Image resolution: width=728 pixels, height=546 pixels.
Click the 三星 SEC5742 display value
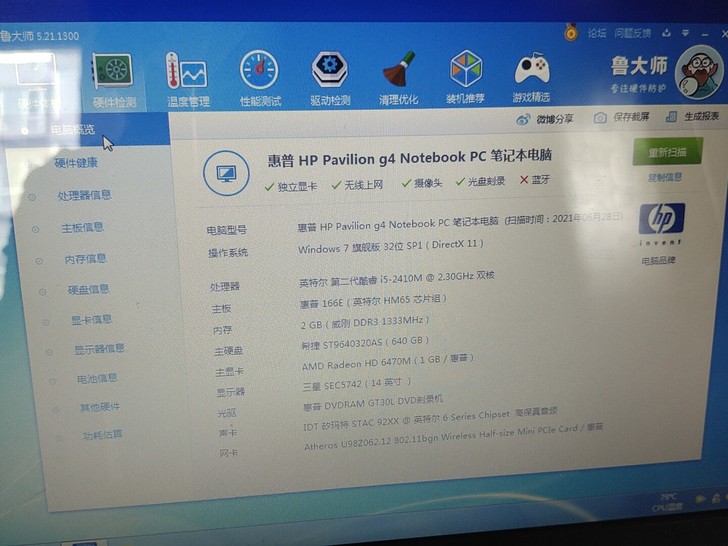coord(357,384)
